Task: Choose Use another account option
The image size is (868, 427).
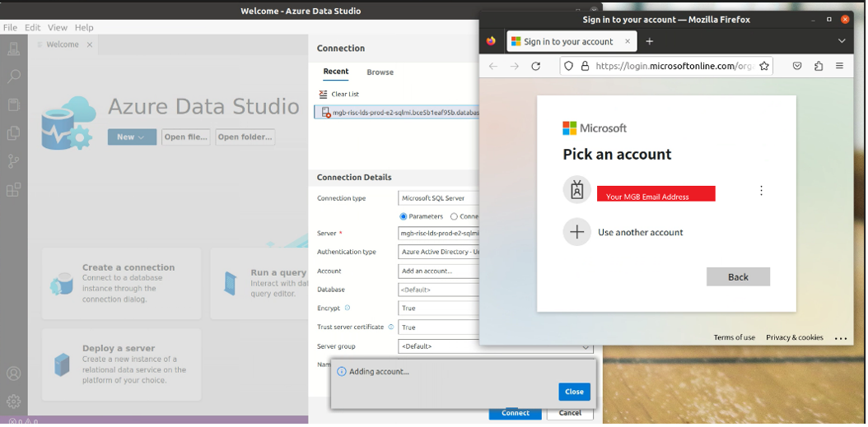Action: 640,233
